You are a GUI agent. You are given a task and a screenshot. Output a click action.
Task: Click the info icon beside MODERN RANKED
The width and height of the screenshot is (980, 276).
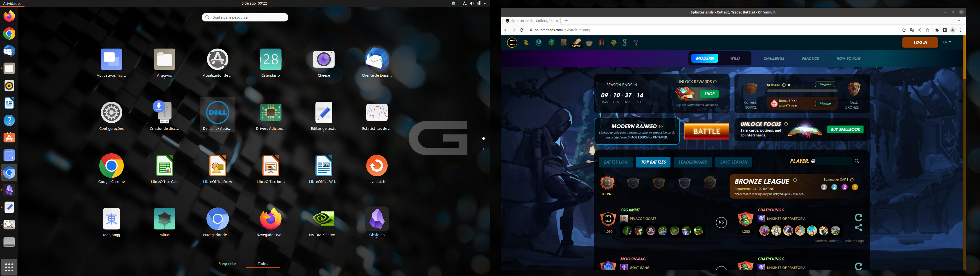click(x=661, y=126)
